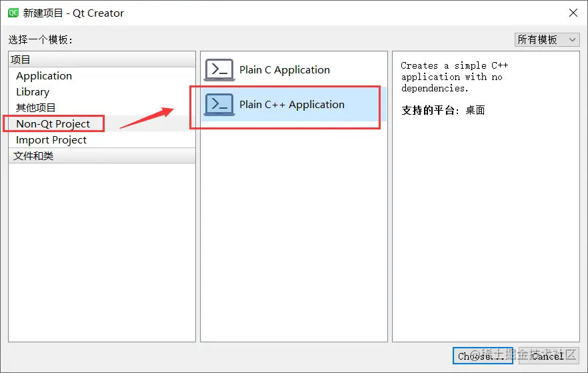The image size is (588, 373).
Task: Click the Choose... button
Action: pos(483,356)
